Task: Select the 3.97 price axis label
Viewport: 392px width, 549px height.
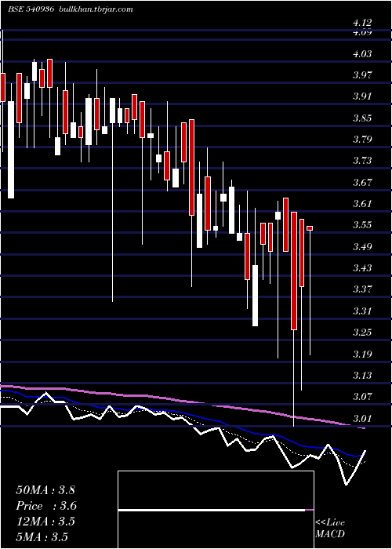Action: [362, 75]
